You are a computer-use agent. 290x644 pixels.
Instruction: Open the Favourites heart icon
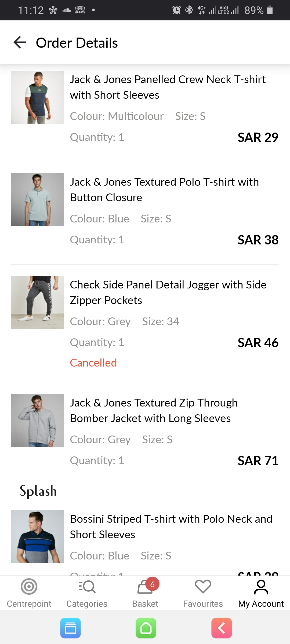pyautogui.click(x=203, y=587)
